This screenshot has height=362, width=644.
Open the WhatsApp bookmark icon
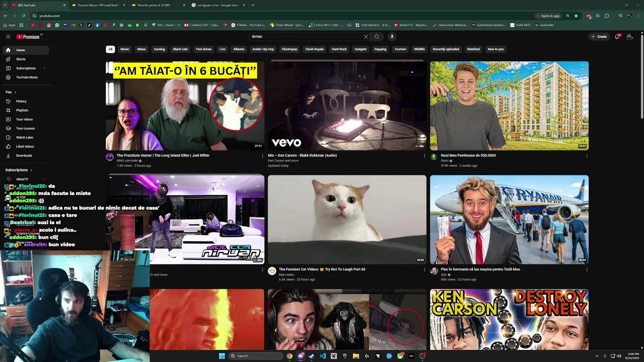pos(57,25)
